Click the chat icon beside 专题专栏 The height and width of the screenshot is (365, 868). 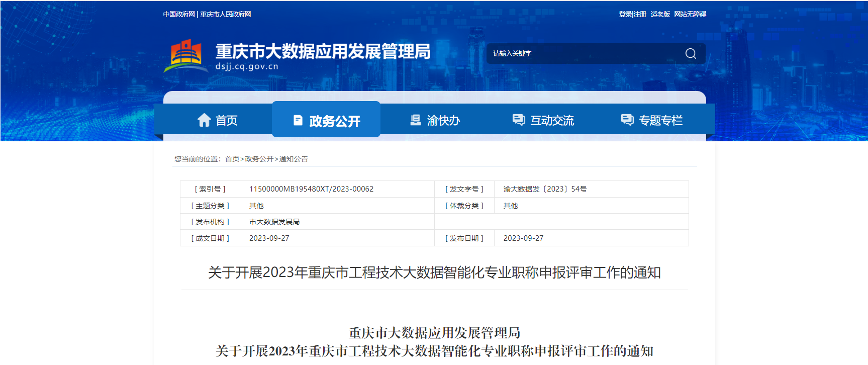click(627, 120)
